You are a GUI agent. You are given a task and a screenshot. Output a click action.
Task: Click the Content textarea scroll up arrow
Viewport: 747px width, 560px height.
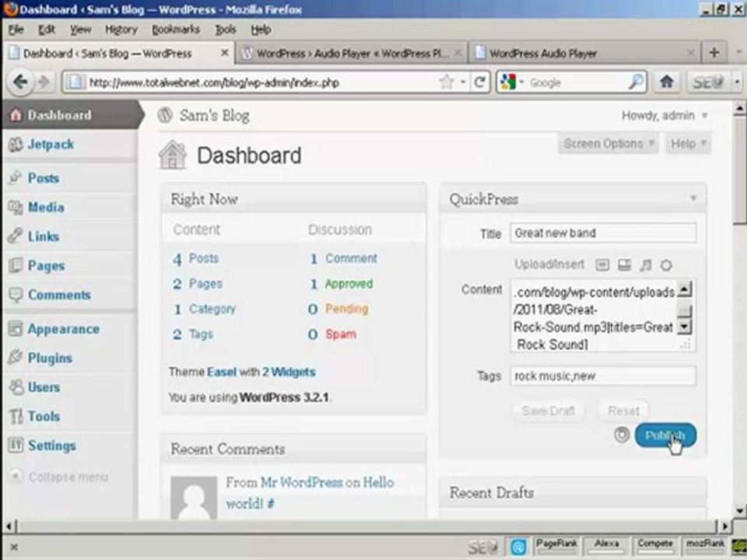685,289
